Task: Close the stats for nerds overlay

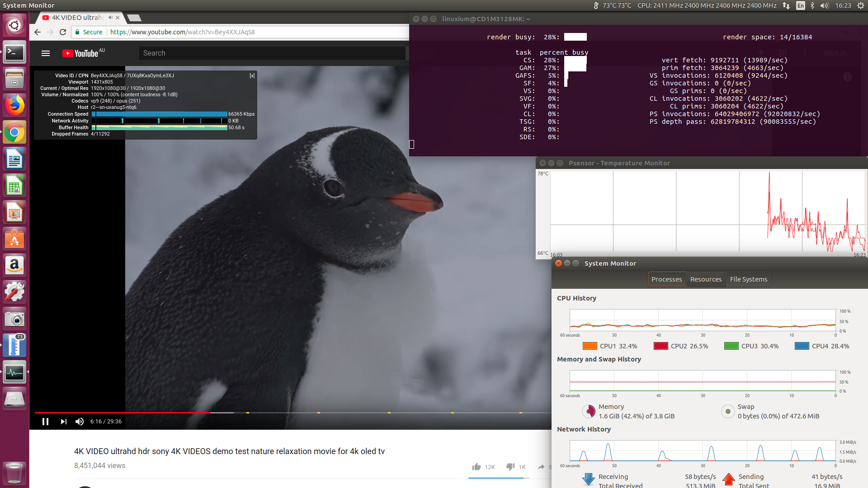Action: (x=252, y=75)
